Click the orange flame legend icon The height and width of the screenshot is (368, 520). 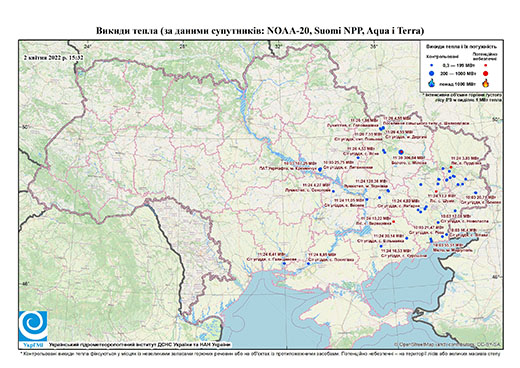485,83
